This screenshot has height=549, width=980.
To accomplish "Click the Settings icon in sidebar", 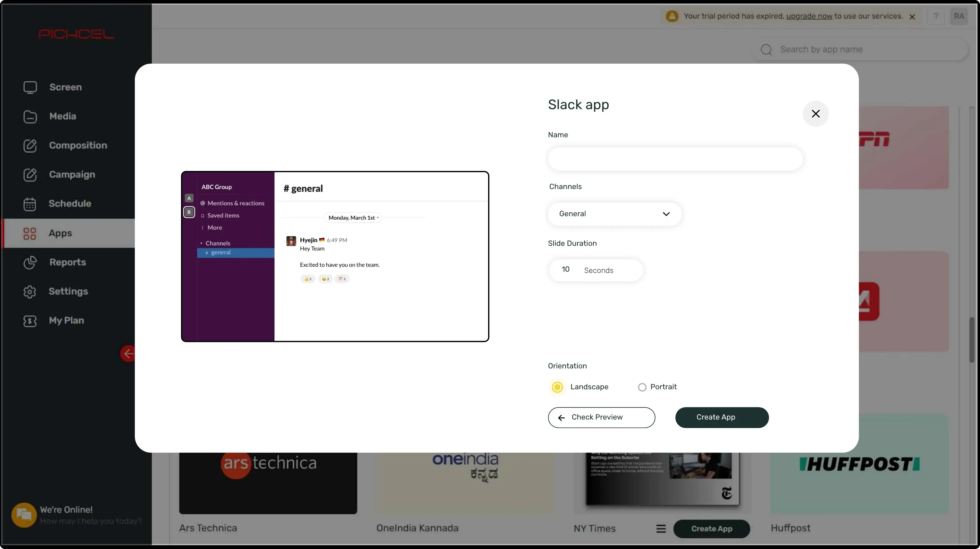I will tap(29, 291).
